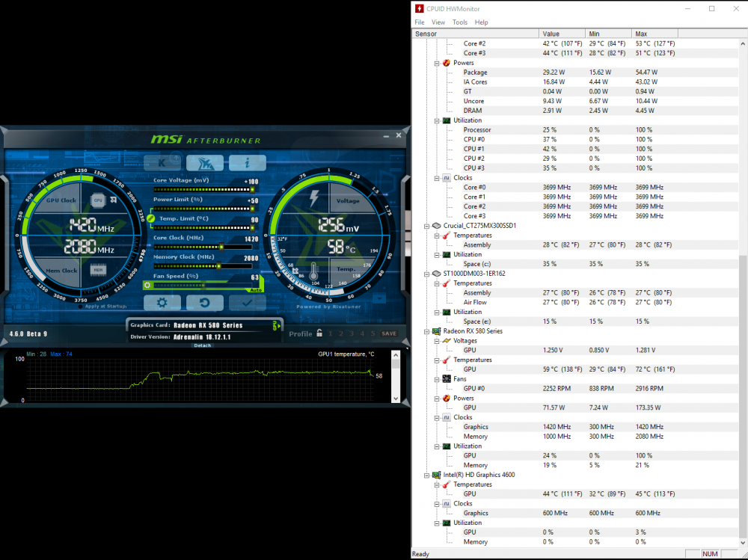Viewport: 748px width, 560px height.
Task: Adjust the Core Clock slider
Action: (x=203, y=247)
